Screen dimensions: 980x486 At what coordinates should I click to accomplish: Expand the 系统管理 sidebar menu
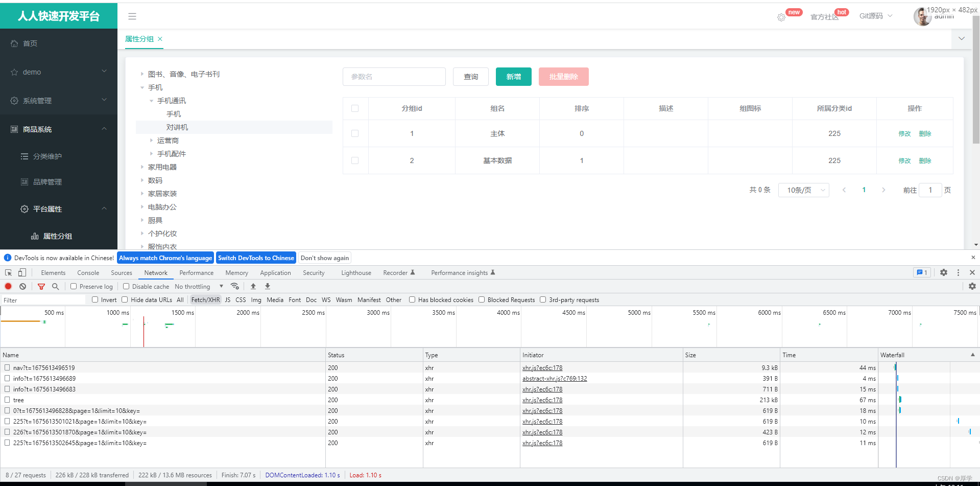(x=59, y=101)
